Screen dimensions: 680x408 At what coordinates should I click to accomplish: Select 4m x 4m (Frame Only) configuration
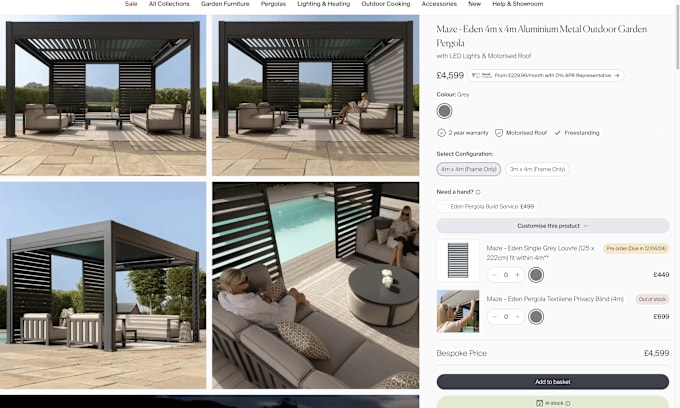pos(468,169)
